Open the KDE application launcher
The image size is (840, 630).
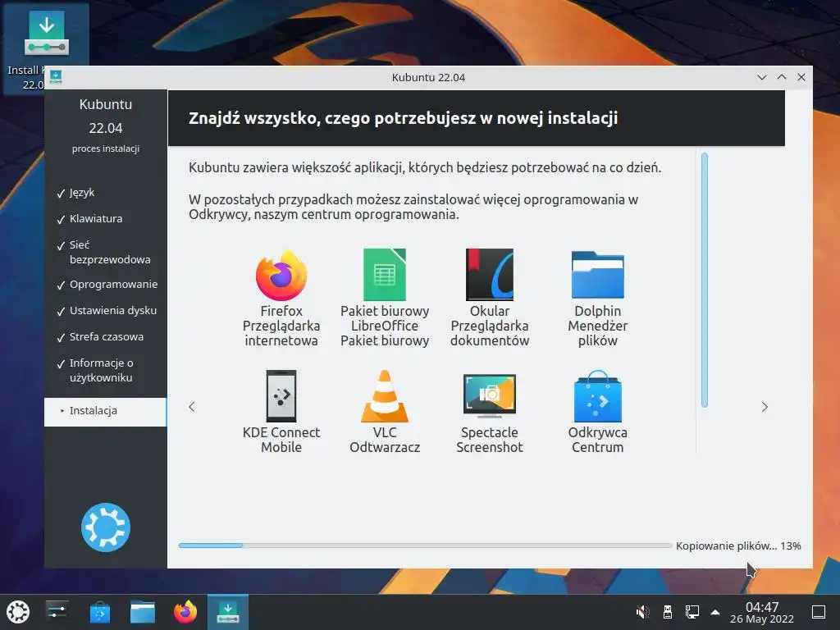pos(18,612)
